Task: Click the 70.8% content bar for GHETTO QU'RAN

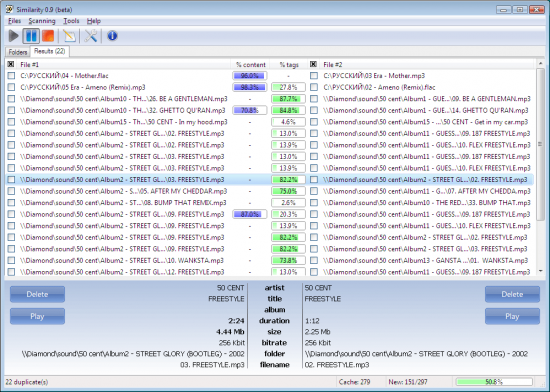Action: pos(250,110)
